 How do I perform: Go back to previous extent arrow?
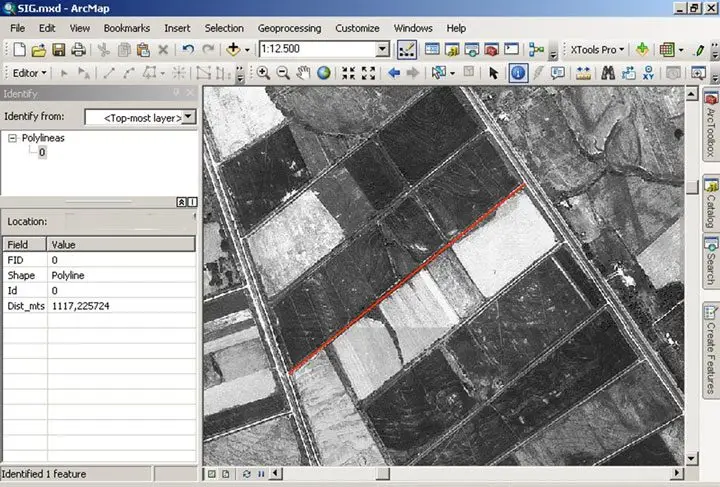[x=394, y=73]
